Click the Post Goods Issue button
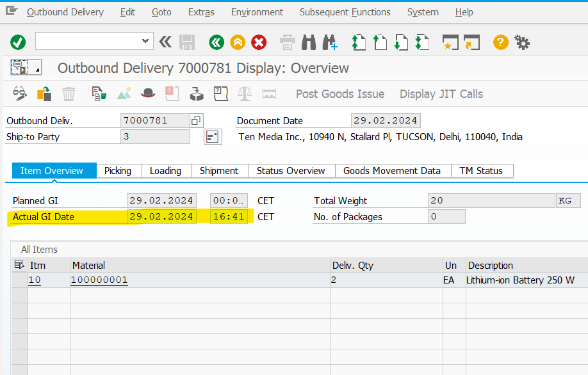 pyautogui.click(x=339, y=94)
